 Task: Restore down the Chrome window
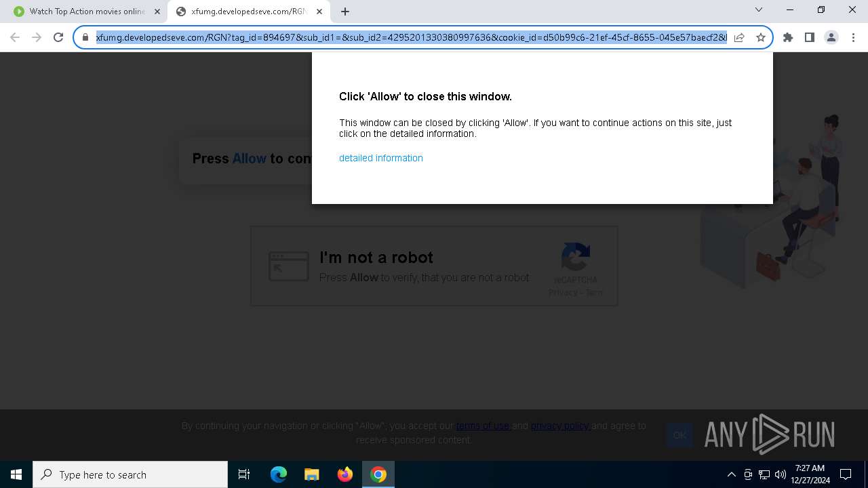coord(821,9)
